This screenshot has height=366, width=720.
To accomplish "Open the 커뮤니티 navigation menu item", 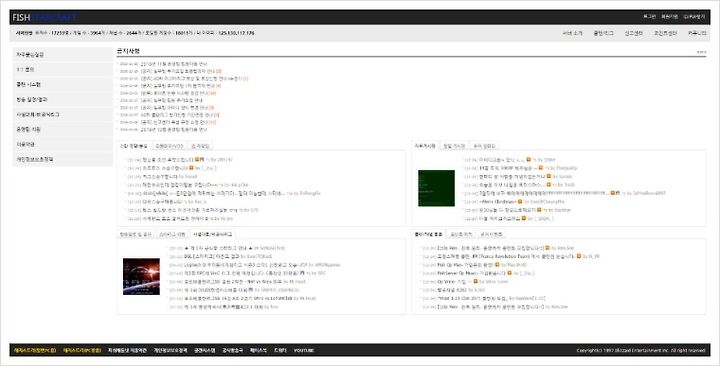I will [697, 34].
